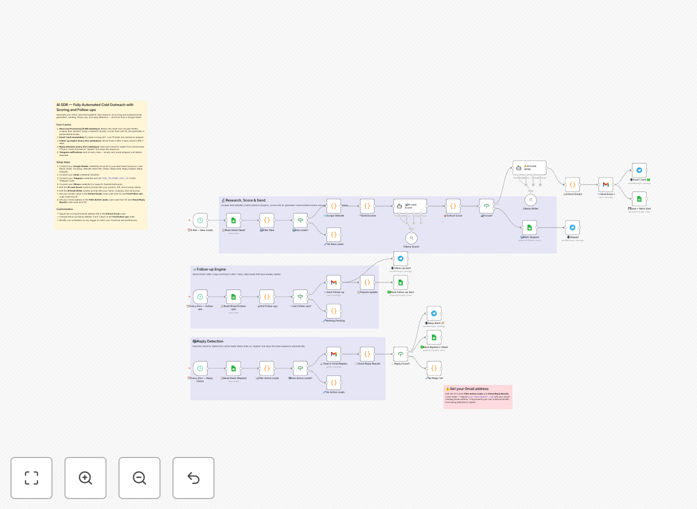This screenshot has height=509, width=697.
Task: Select the Read Sheet (Replies) Sheets node
Action: pos(233,368)
